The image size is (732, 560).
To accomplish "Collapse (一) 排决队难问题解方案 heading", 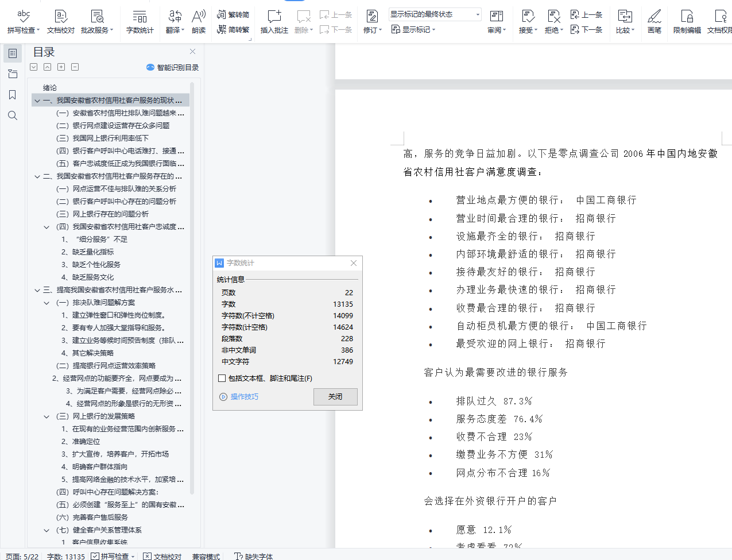I will point(47,303).
